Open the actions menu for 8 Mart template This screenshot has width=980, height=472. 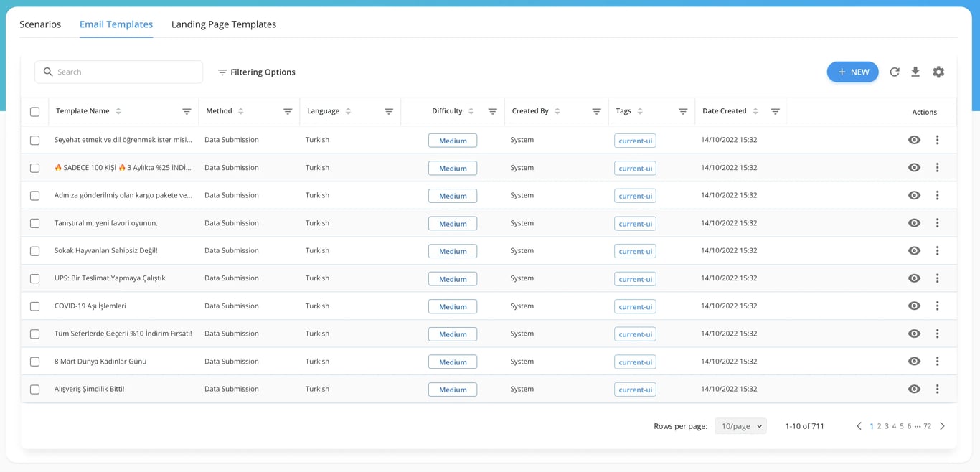(x=938, y=361)
